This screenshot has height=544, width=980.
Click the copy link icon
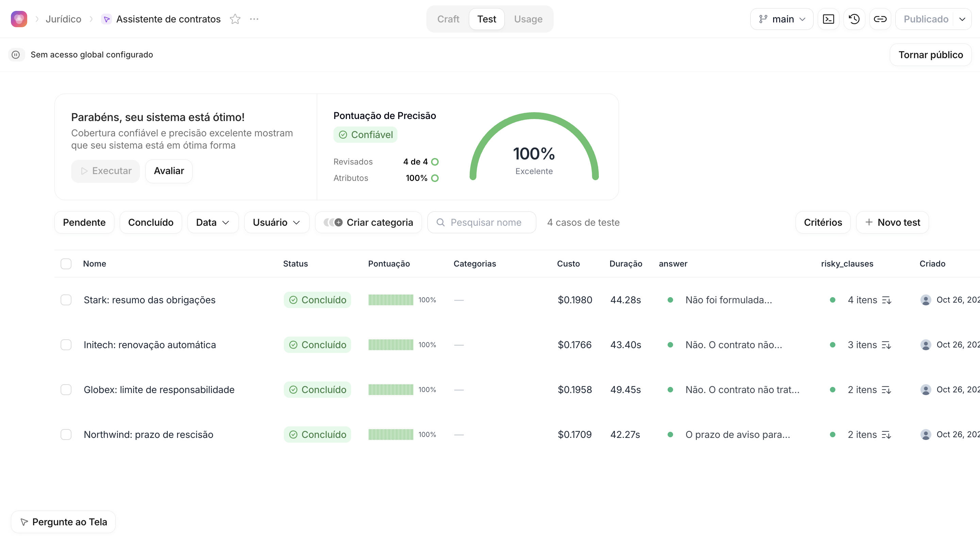click(x=880, y=19)
